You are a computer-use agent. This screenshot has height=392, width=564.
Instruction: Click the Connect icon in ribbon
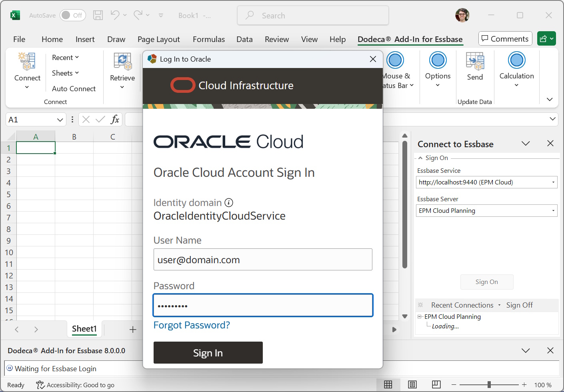pyautogui.click(x=27, y=61)
